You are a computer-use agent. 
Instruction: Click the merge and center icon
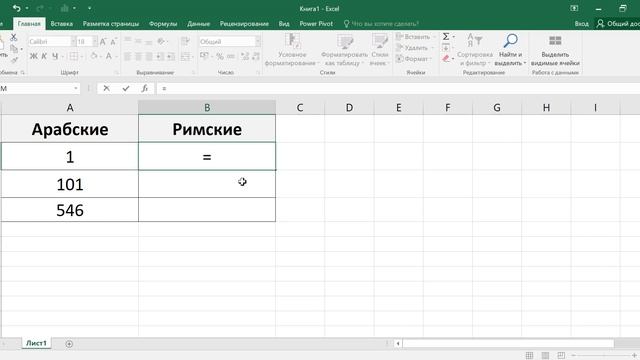pos(185,56)
